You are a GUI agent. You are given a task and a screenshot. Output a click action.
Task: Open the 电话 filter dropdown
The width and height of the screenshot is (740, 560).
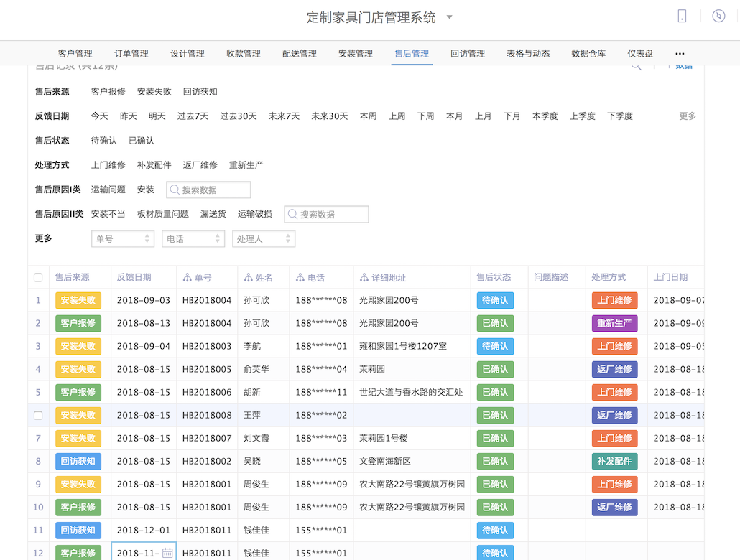pos(193,239)
